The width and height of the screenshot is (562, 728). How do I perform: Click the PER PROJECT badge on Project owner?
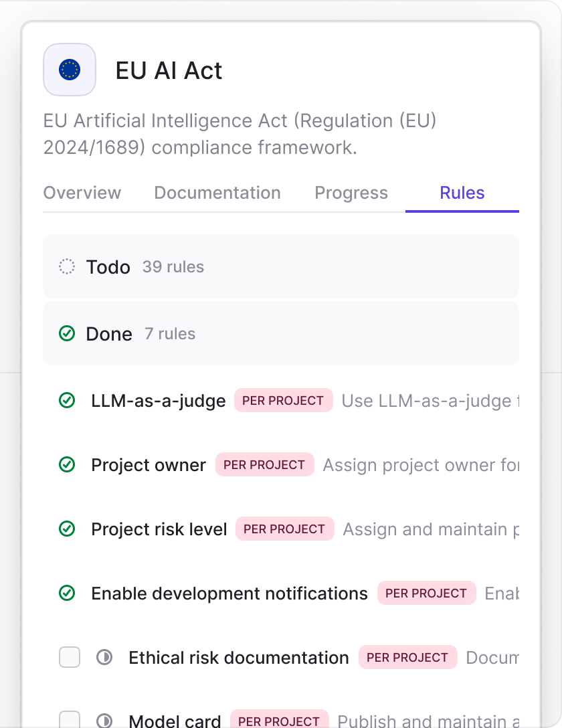click(x=264, y=464)
